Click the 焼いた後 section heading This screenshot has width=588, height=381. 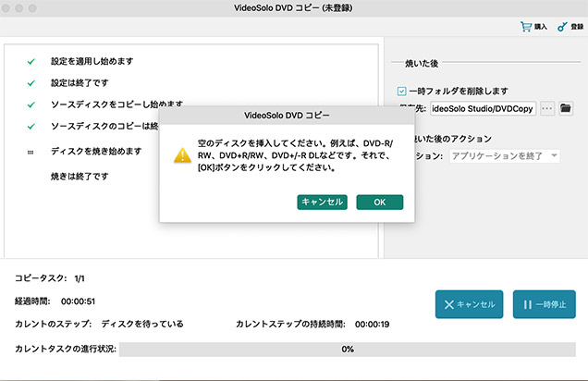(x=422, y=64)
